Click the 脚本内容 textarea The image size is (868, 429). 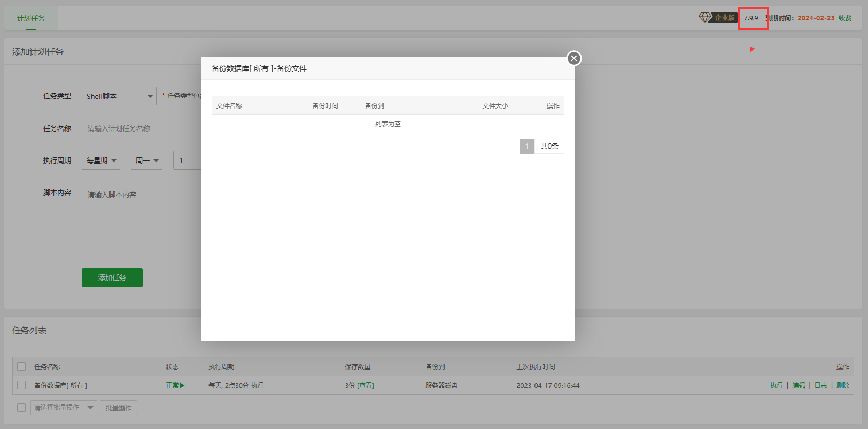[142, 218]
